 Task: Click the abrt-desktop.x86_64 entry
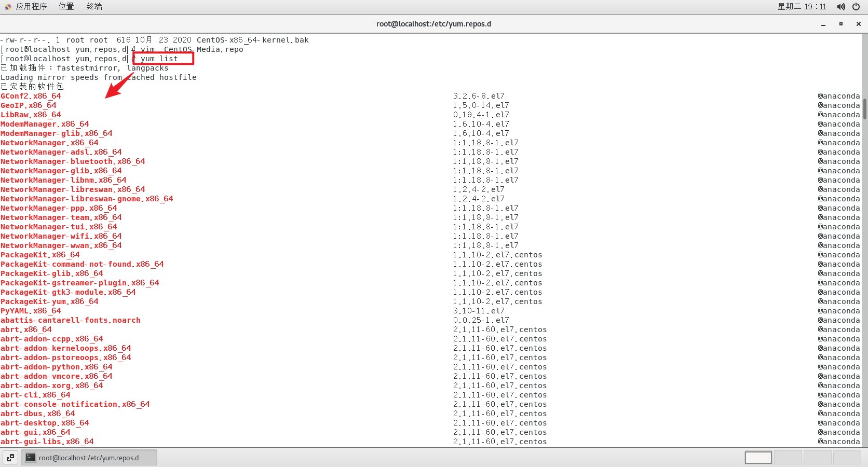pyautogui.click(x=45, y=423)
